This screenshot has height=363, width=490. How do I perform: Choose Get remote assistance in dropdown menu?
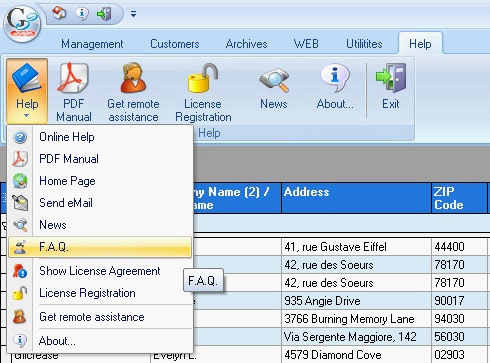[x=100, y=317]
